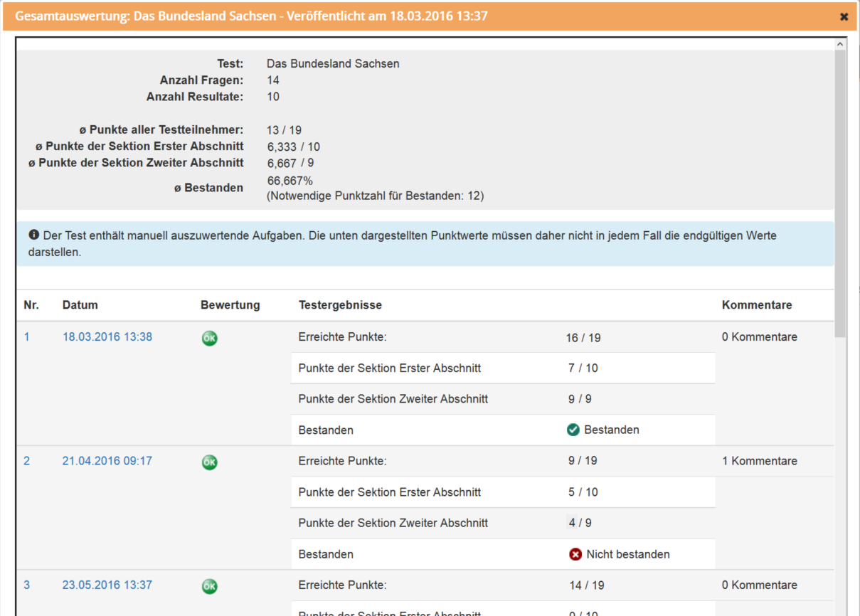Viewport: 860px width, 616px height.
Task: Click the vertical scrollbar track
Action: [840, 462]
